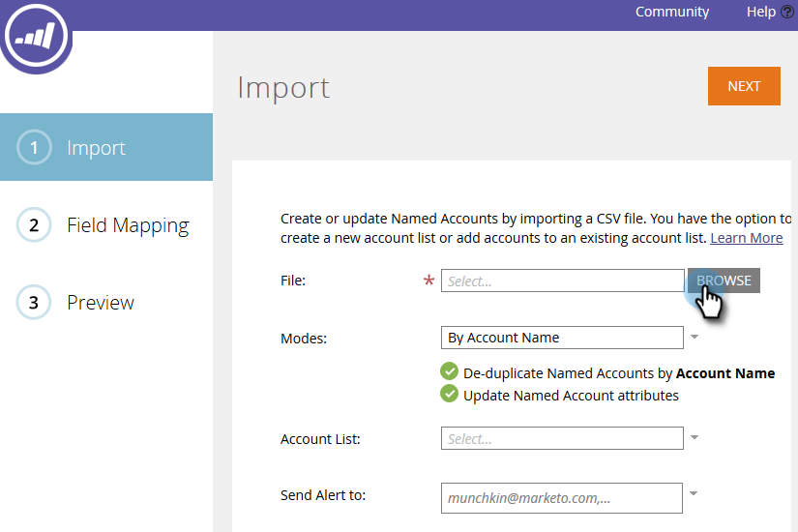
Task: Click the step 2 circle icon
Action: tap(34, 225)
